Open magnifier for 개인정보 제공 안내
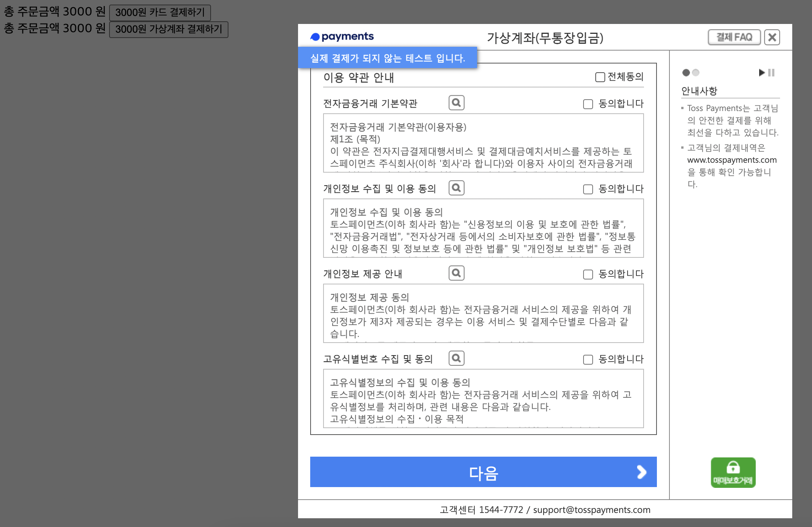 coord(456,273)
